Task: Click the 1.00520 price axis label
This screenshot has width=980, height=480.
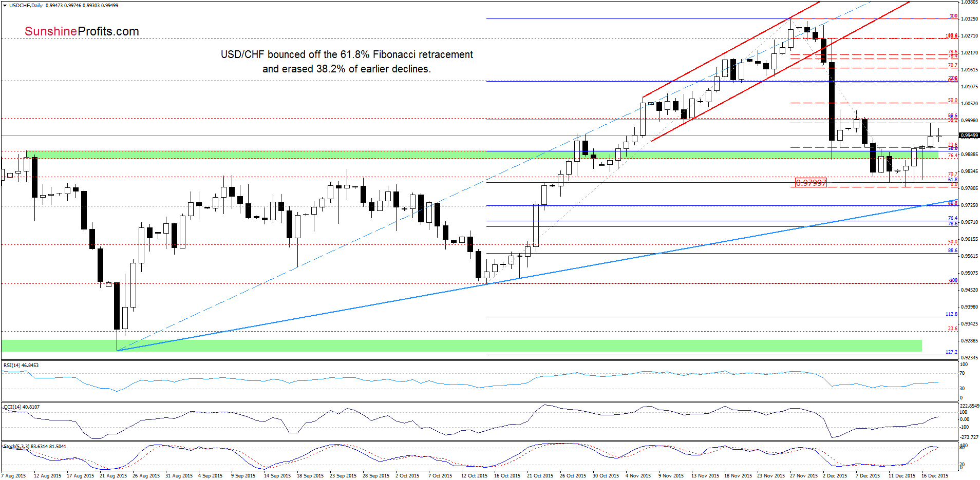Action: pyautogui.click(x=969, y=103)
